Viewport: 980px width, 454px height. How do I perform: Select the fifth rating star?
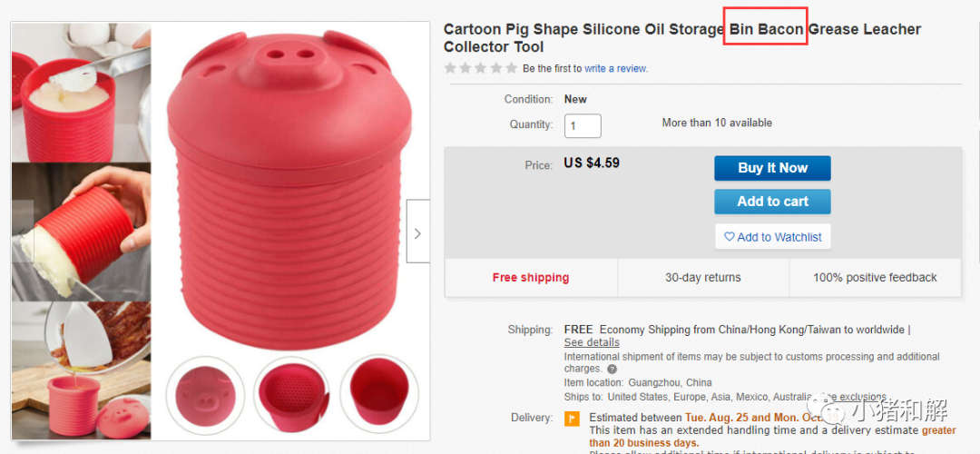(x=511, y=68)
